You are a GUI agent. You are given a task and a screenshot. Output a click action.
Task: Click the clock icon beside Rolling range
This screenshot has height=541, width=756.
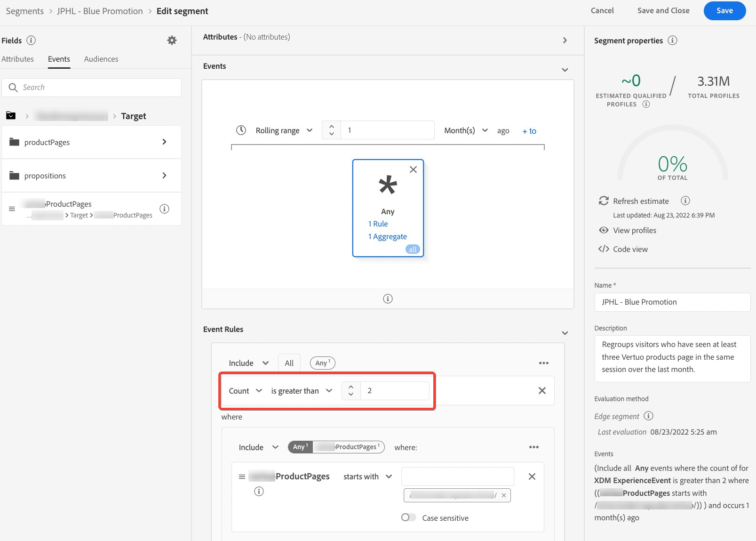(x=241, y=130)
